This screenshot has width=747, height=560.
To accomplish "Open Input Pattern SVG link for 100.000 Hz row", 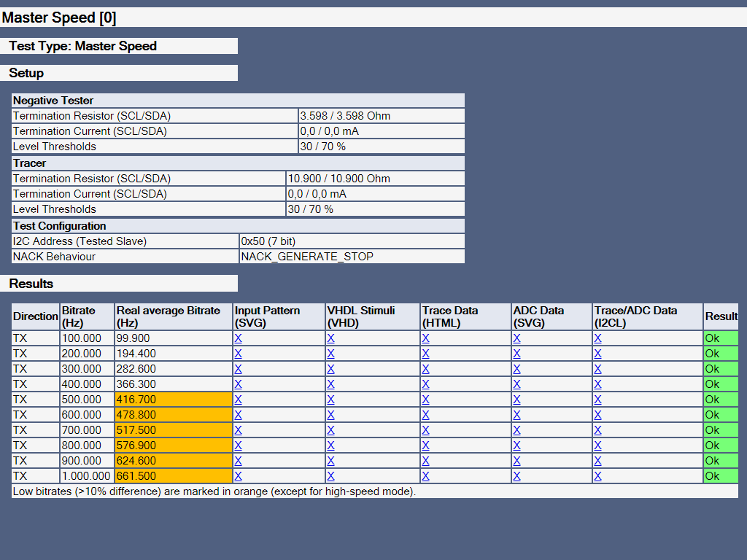I will [238, 338].
